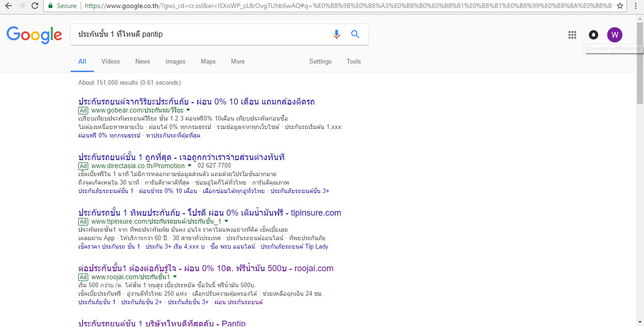
Task: Open the Direct Asia ad headline link
Action: [182, 157]
